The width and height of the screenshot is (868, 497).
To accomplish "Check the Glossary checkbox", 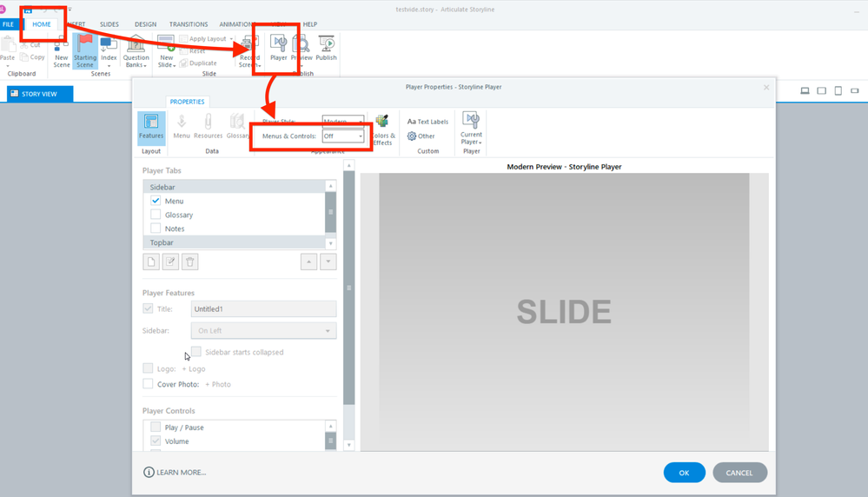I will pos(156,215).
